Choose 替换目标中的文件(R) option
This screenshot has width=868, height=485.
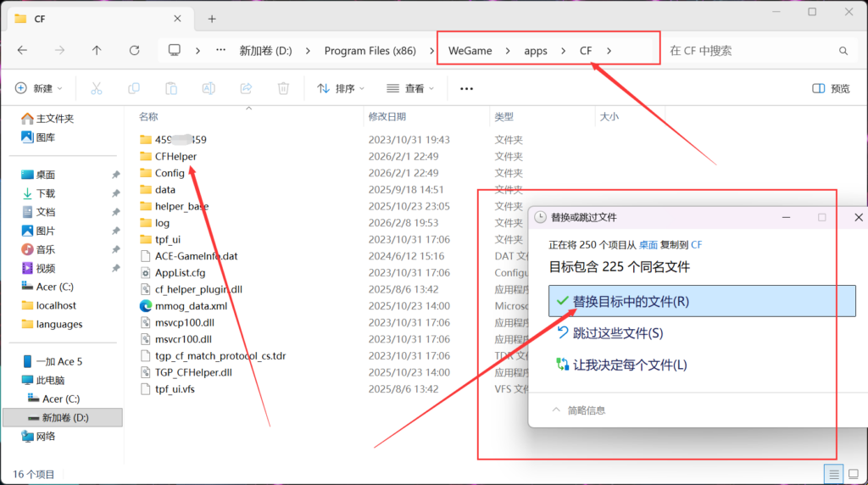coord(702,301)
